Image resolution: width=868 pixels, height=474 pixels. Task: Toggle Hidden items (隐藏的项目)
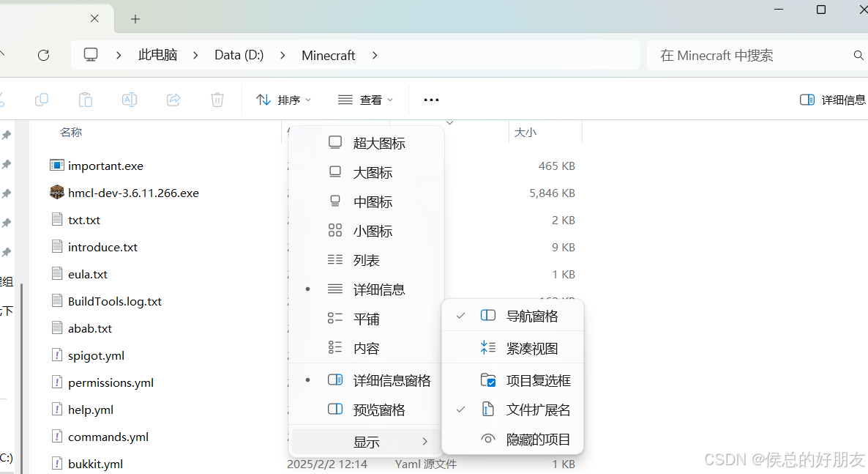[x=512, y=439]
